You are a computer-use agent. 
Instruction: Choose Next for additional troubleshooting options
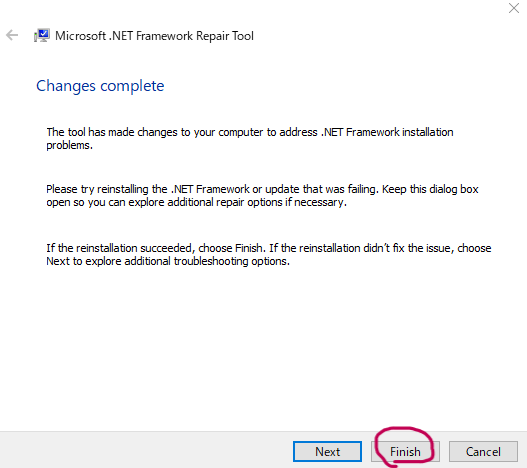click(x=327, y=452)
